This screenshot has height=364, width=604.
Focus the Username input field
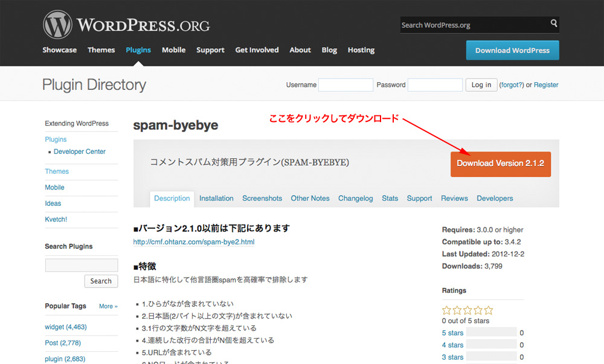click(x=345, y=85)
